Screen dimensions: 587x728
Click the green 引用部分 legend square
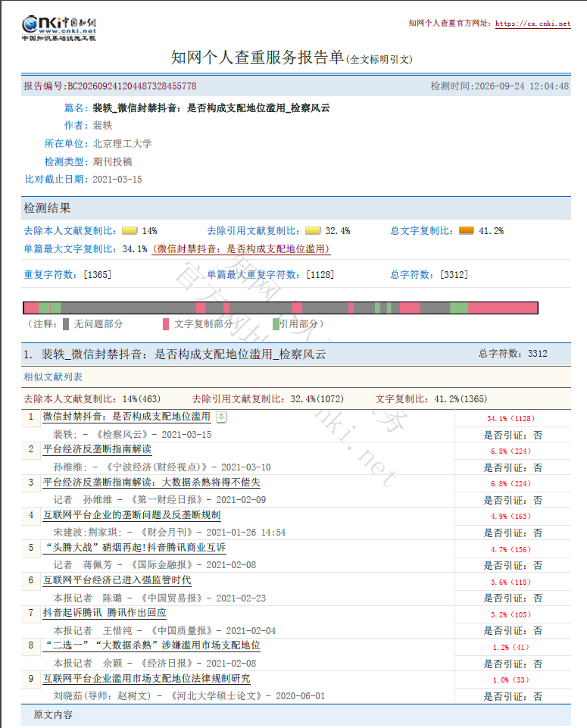(x=276, y=324)
